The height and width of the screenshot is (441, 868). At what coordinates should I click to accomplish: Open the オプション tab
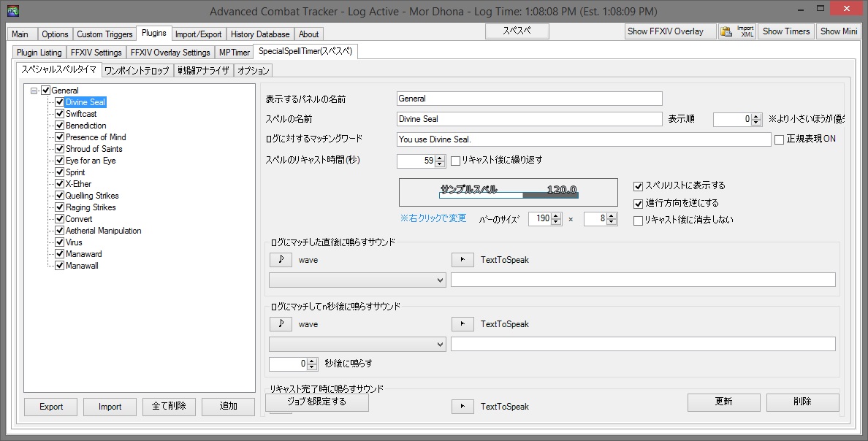[253, 71]
